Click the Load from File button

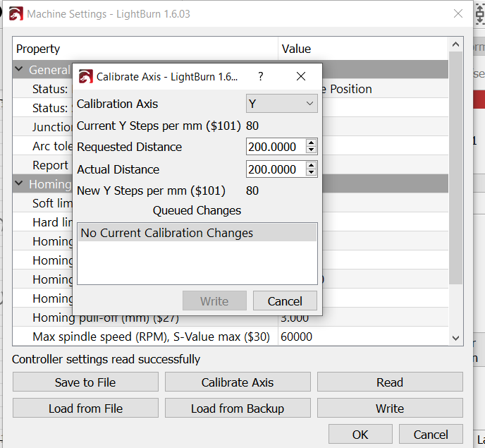click(85, 408)
